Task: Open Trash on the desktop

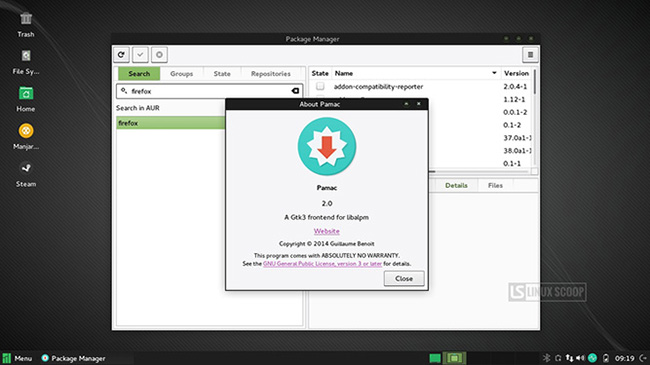Action: [x=26, y=25]
